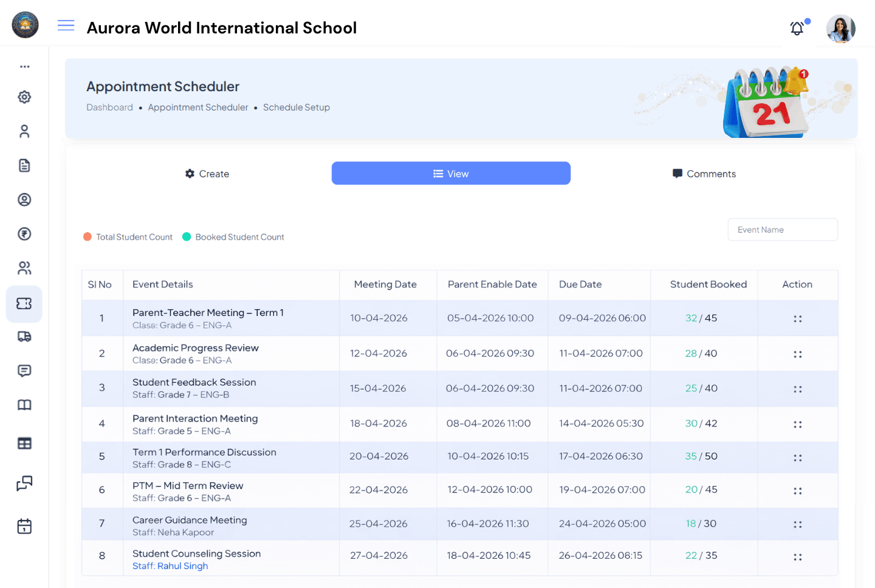Click the chat messages icon in sidebar
Image resolution: width=875 pixels, height=588 pixels.
point(24,371)
